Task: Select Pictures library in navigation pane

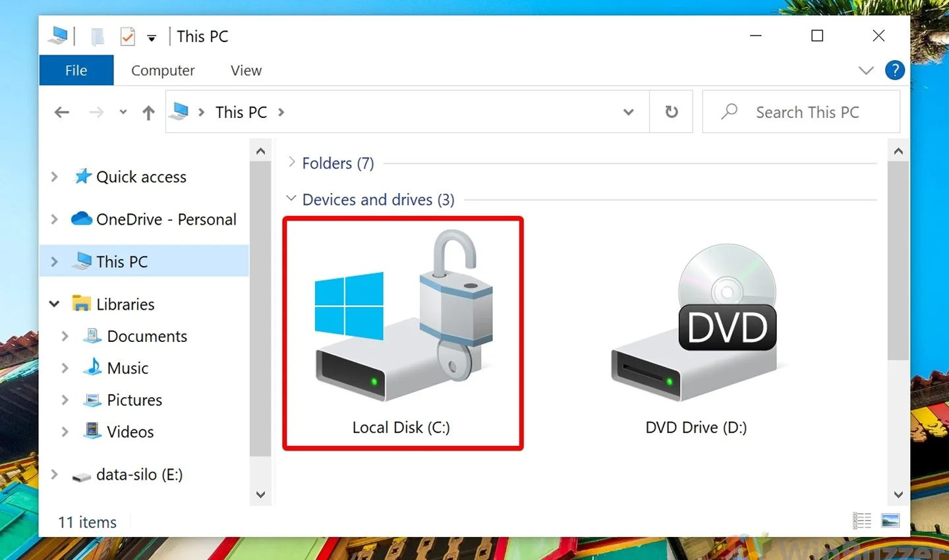Action: (x=134, y=400)
